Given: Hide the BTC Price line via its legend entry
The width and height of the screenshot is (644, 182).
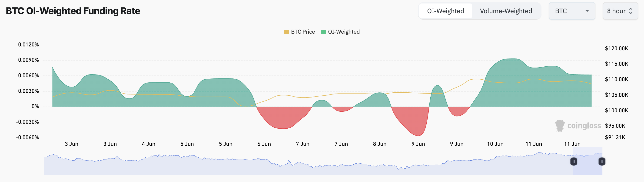Looking at the screenshot, I should pyautogui.click(x=303, y=32).
